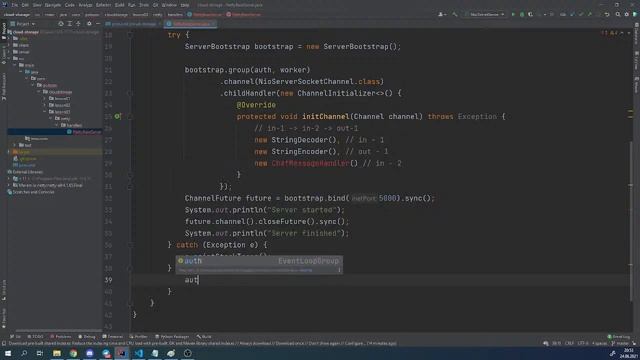Open the TODO tool window tab
This screenshot has width=640, height=360.
pos(35,337)
